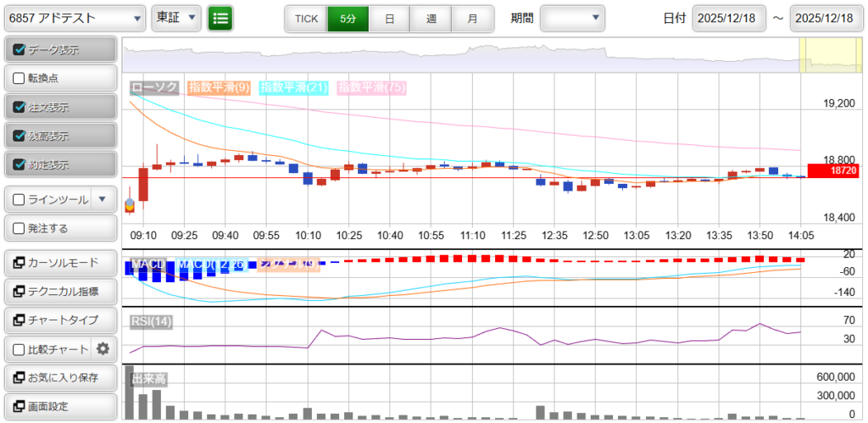
Task: Switch to the TICK chart tab
Action: point(306,18)
